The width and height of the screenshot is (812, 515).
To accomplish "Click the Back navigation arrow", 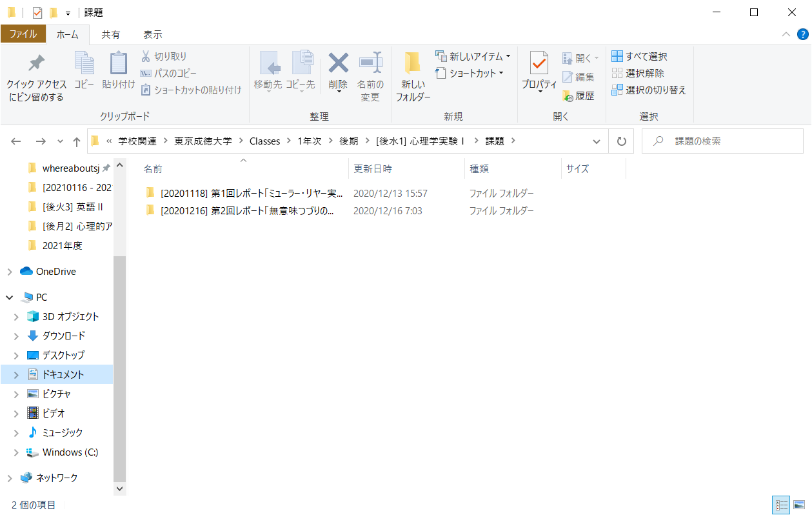I will coord(16,141).
